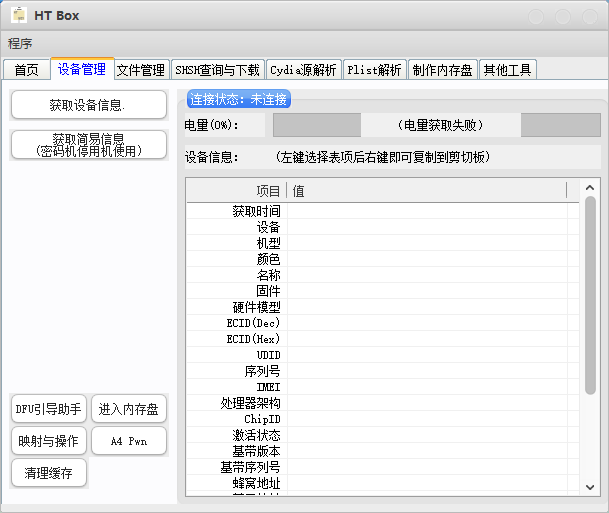Screen dimensions: 609x513
Task: Select the 设备 row in the table
Action: [382, 227]
